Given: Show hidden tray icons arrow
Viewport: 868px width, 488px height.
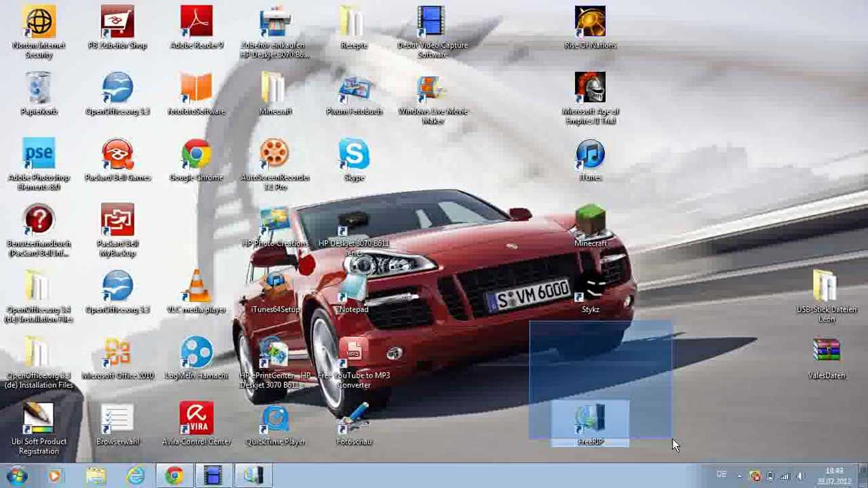Looking at the screenshot, I should point(739,476).
